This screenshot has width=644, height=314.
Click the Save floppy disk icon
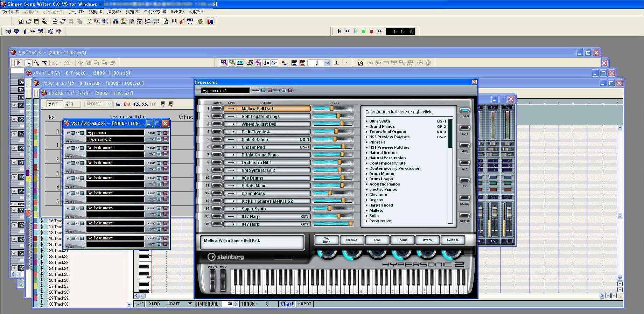[x=36, y=21]
